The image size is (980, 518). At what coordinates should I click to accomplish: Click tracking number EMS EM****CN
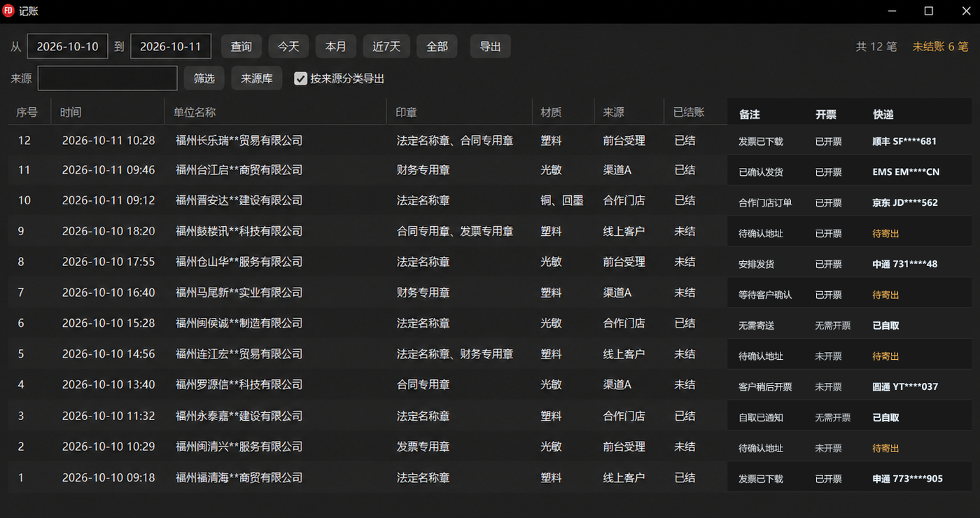tap(906, 172)
